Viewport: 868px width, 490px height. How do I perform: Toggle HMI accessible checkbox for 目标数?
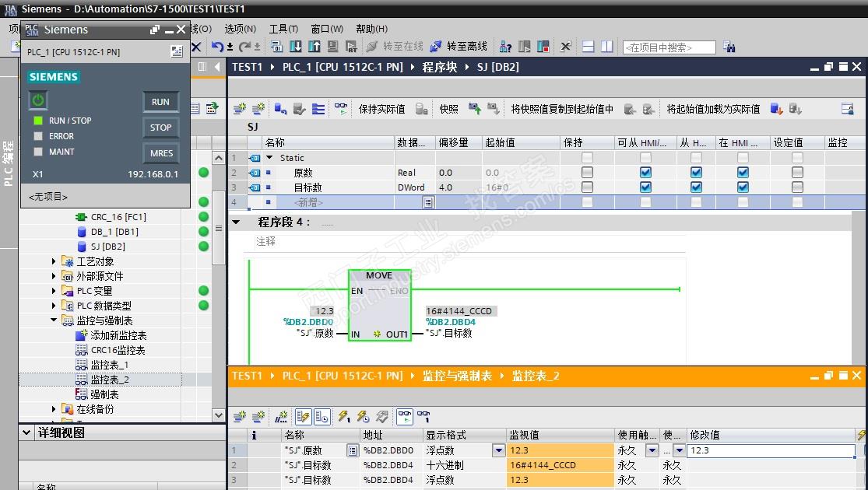pyautogui.click(x=645, y=187)
